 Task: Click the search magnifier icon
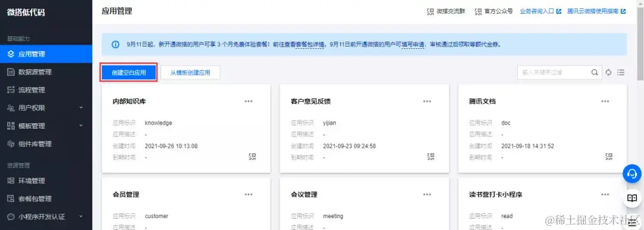[x=595, y=72]
